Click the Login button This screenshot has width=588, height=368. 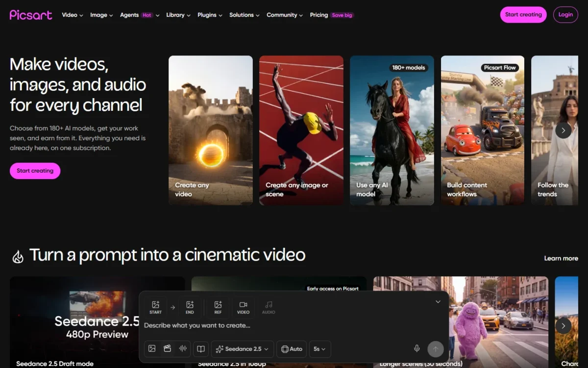565,15
